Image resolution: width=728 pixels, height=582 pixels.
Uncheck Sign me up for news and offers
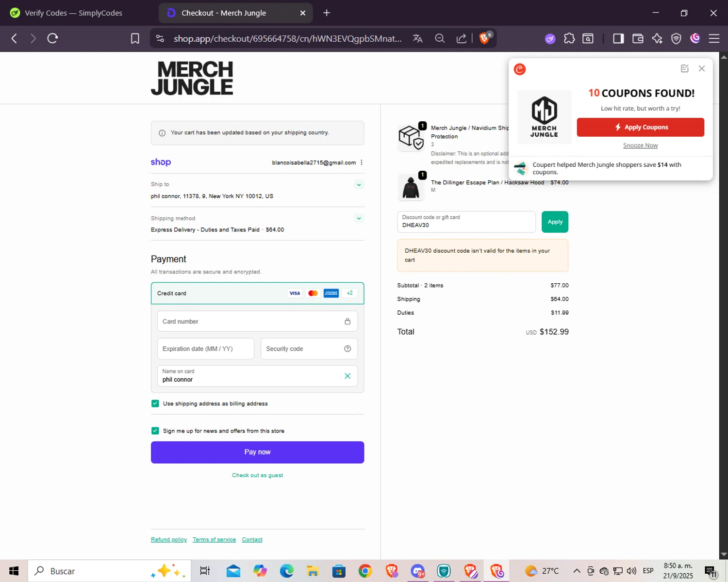click(x=155, y=431)
